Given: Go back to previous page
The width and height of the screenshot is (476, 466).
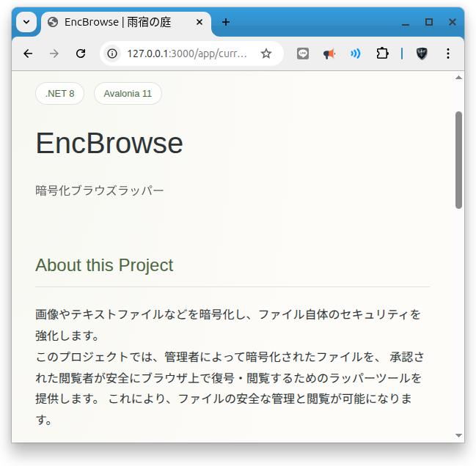Looking at the screenshot, I should tap(28, 53).
